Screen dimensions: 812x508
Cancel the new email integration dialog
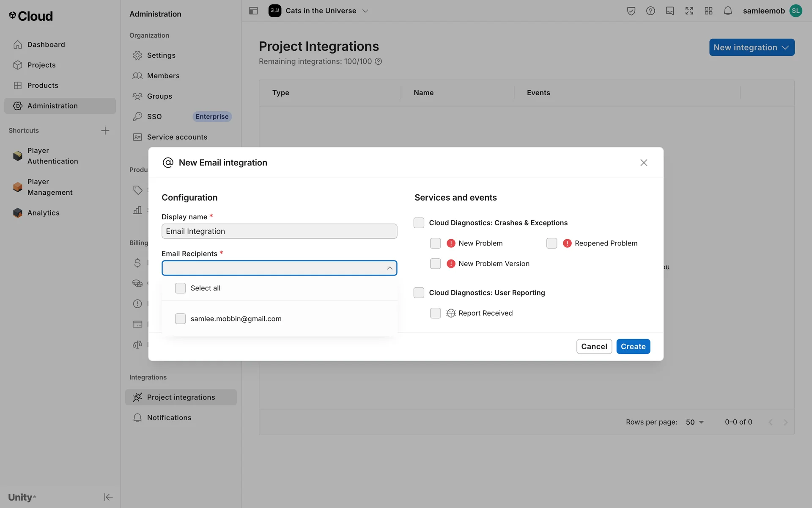[594, 347]
